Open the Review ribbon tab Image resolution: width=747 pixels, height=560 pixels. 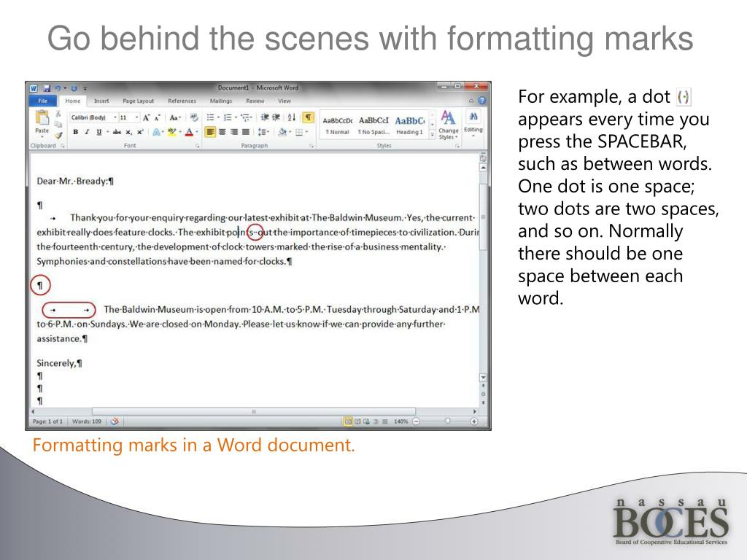click(x=255, y=101)
